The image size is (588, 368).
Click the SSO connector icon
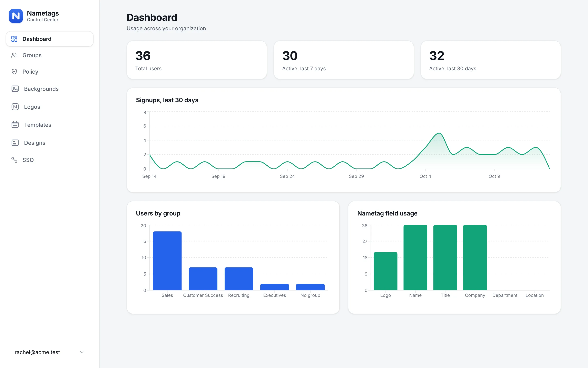pyautogui.click(x=14, y=160)
